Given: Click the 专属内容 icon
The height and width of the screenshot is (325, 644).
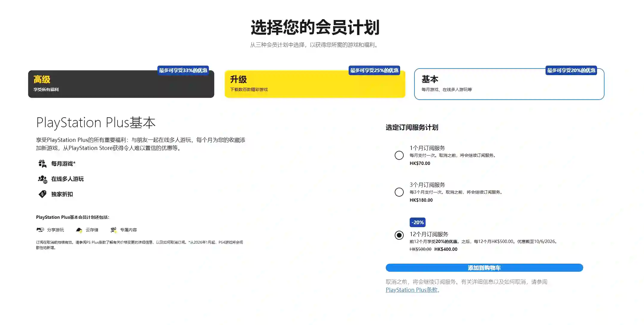Looking at the screenshot, I should pyautogui.click(x=113, y=230).
